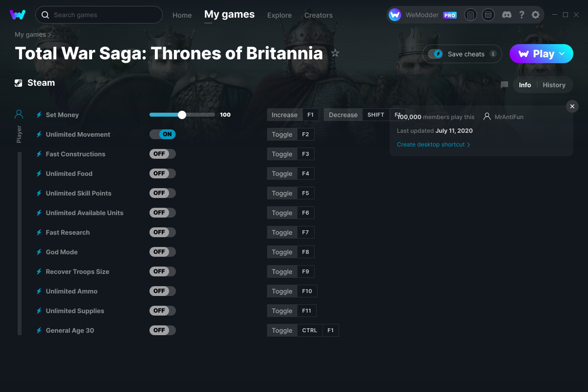Toggle the Save cheats switch
The height and width of the screenshot is (392, 588).
click(436, 54)
